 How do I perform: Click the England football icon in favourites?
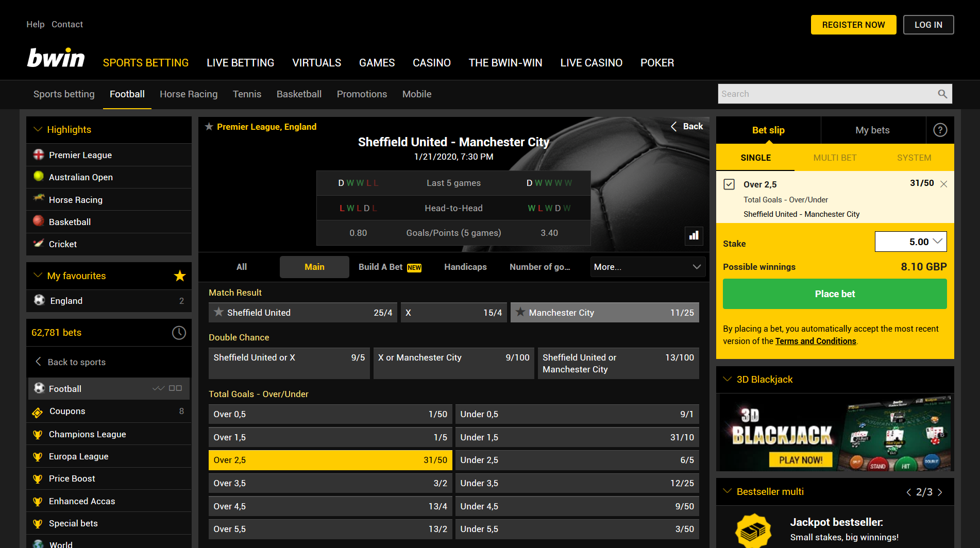tap(39, 300)
